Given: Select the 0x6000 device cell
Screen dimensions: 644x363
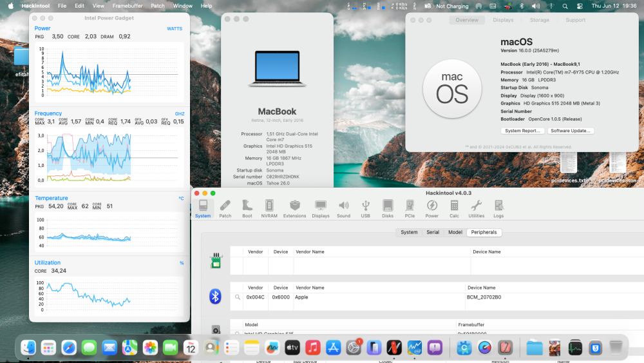Looking at the screenshot, I should pos(281,297).
